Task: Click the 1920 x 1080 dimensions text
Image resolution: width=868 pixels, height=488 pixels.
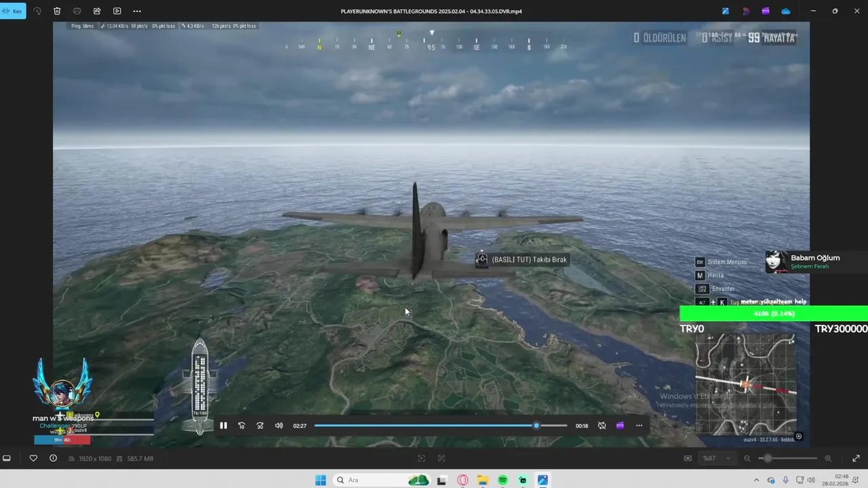Action: 95,459
